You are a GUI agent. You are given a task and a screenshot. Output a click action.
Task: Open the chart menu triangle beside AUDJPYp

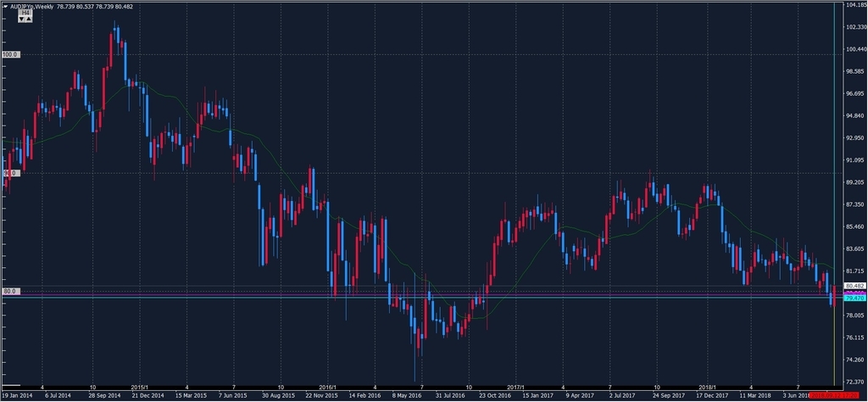coord(5,7)
